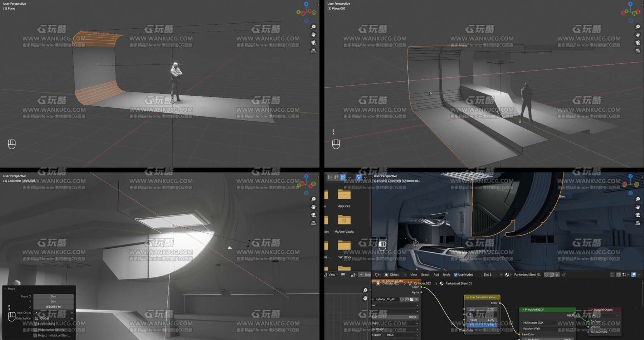
Task: Click zoom icon in Cylinder.010 viewport
Action: point(638,199)
